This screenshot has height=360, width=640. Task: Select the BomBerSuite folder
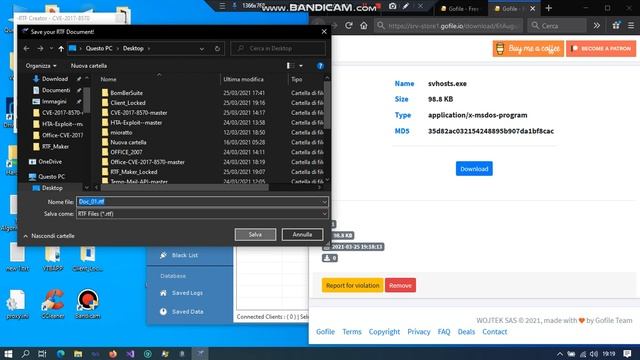pos(127,93)
